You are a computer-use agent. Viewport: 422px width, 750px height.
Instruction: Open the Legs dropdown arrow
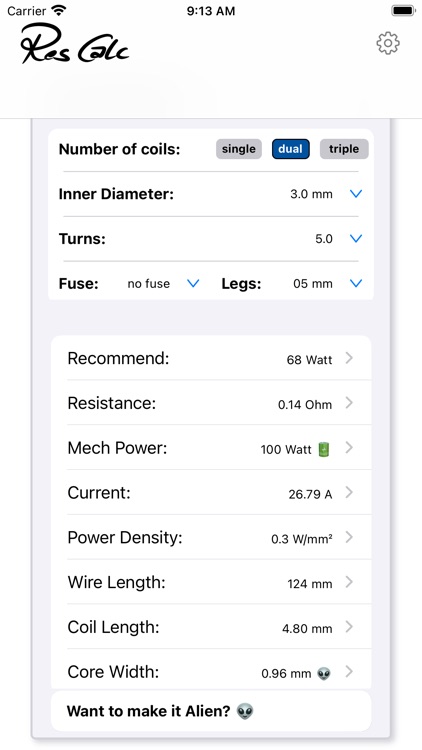[356, 283]
